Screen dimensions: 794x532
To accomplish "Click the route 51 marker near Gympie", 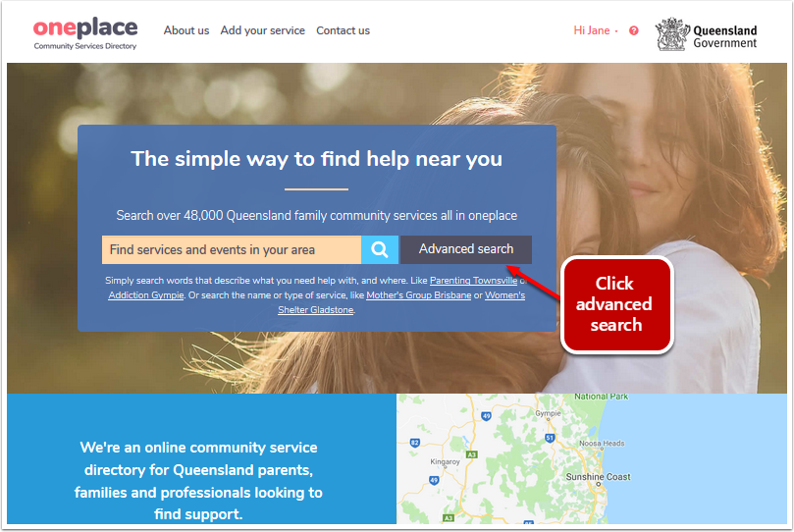I will pos(550,438).
